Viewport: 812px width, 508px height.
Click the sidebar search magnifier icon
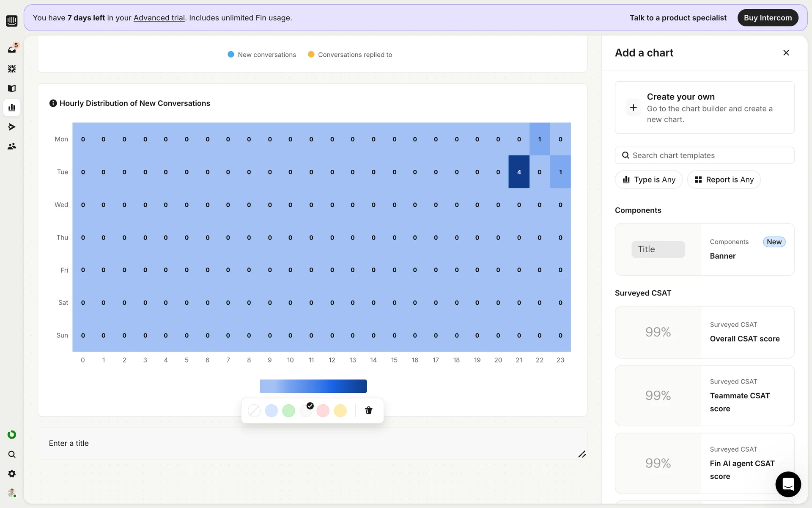click(x=12, y=454)
